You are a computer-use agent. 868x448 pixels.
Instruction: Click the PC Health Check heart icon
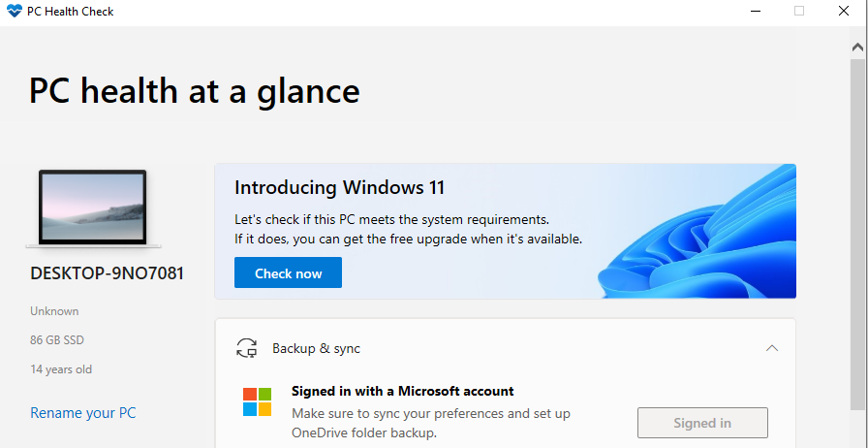14,11
